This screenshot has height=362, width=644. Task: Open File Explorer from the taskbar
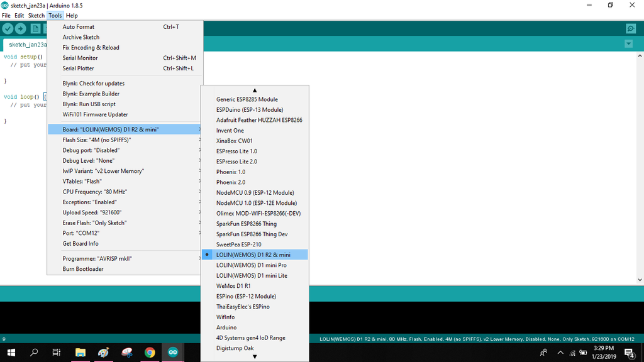(x=80, y=353)
